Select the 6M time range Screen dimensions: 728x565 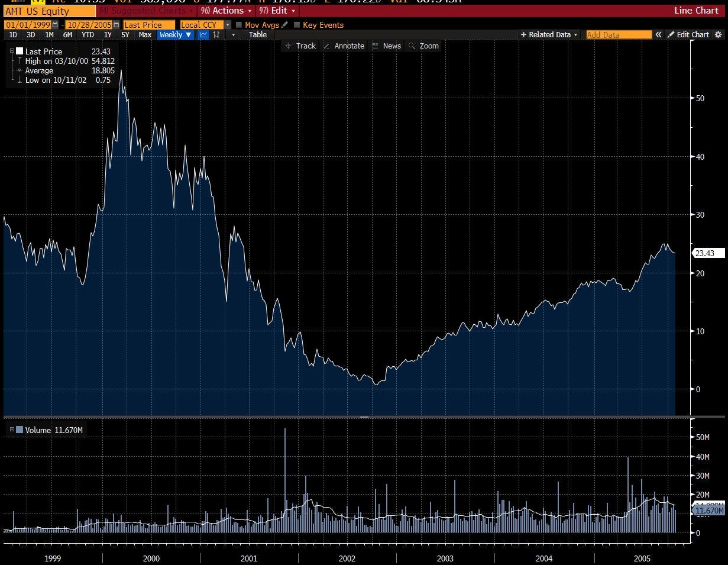coord(67,35)
